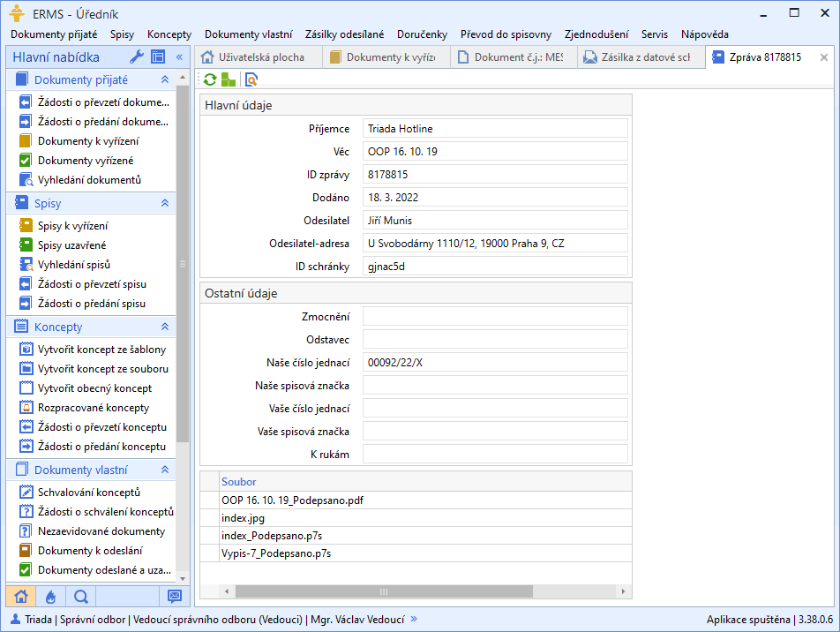Click the green refresh icon in toolbar
The height and width of the screenshot is (632, 840).
210,79
